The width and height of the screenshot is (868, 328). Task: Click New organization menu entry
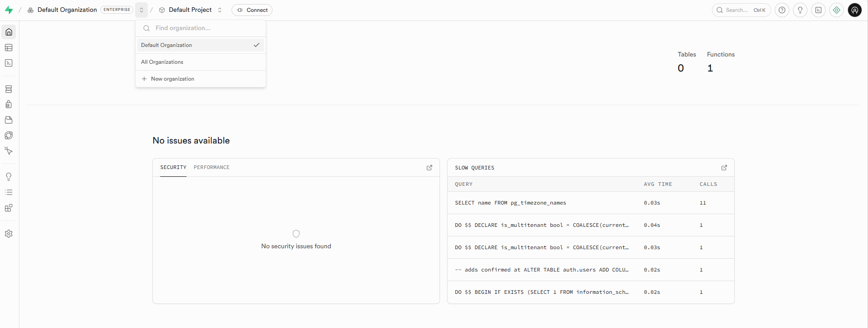click(201, 79)
